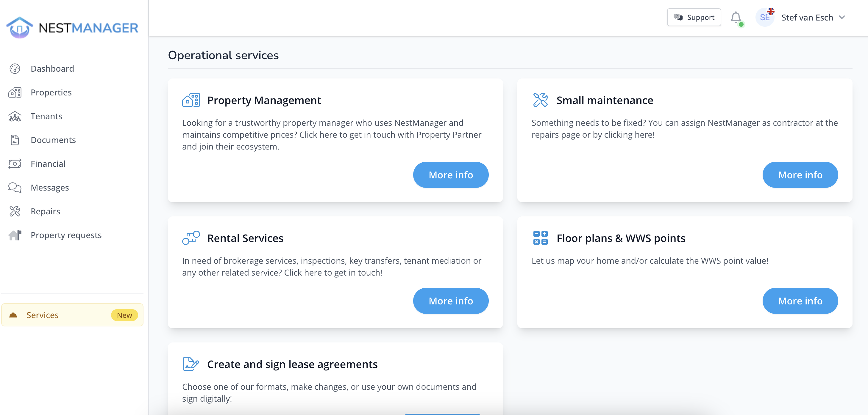
Task: Click the SE user avatar
Action: [x=764, y=18]
